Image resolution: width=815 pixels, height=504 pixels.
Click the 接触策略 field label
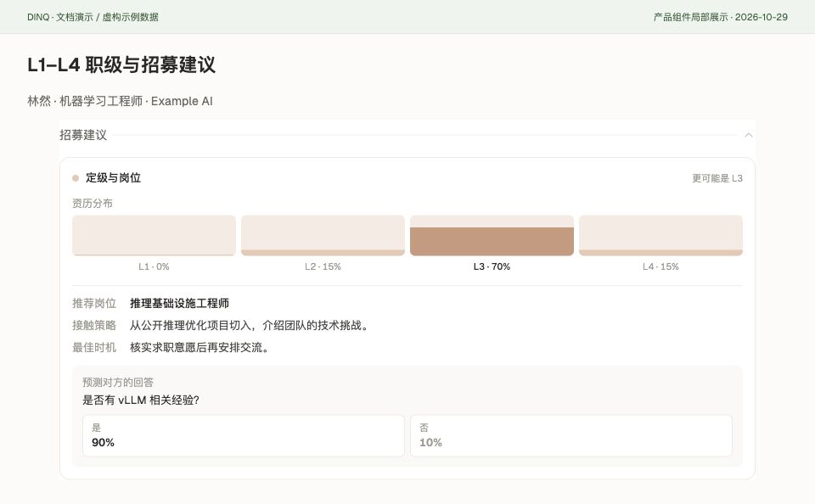coord(94,325)
